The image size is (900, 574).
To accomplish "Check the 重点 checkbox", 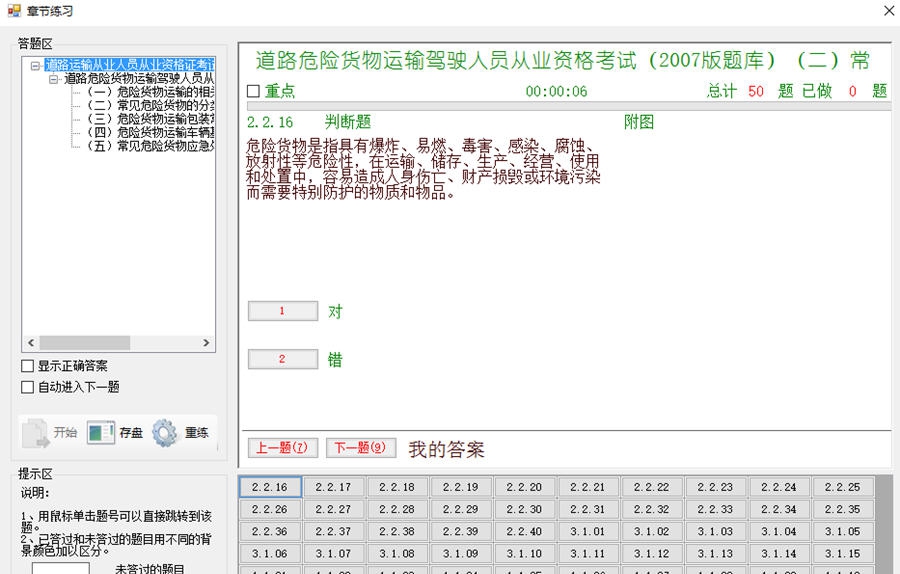I will pos(253,91).
